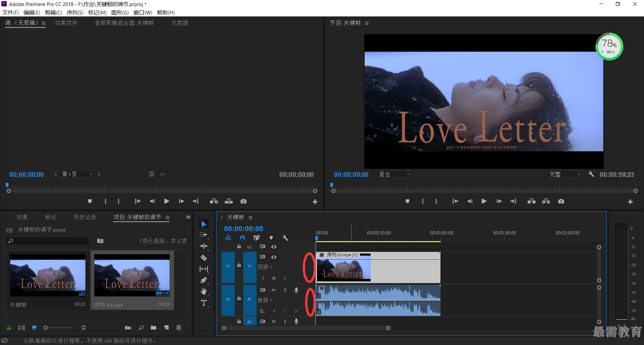Switch to 效果控件 tab
The height and width of the screenshot is (345, 644).
pos(66,23)
